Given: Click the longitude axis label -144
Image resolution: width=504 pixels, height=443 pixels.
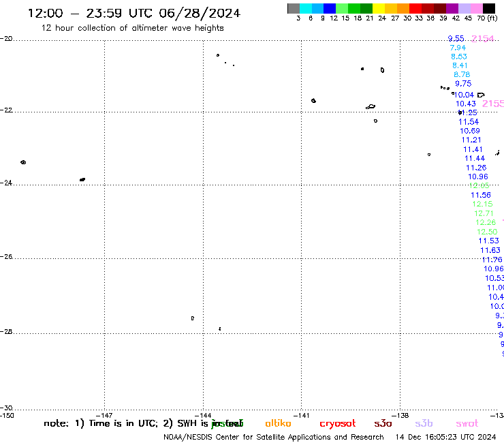Looking at the screenshot, I should pos(203,415).
